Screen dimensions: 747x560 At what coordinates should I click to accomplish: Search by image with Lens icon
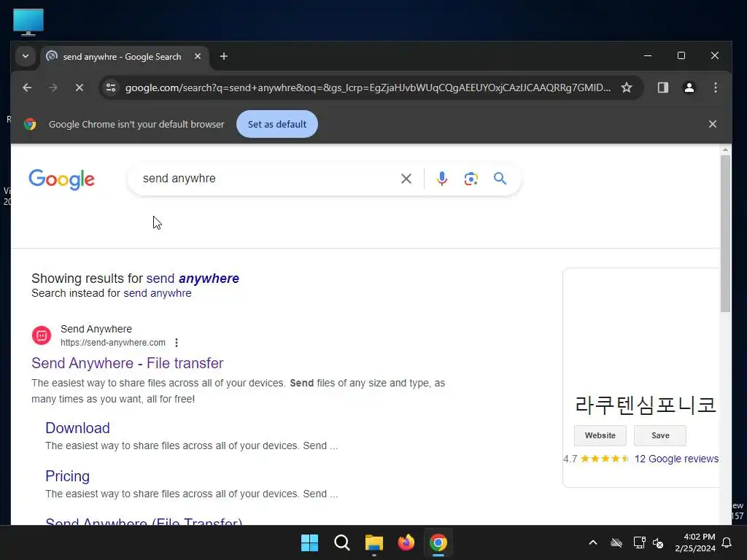click(471, 179)
